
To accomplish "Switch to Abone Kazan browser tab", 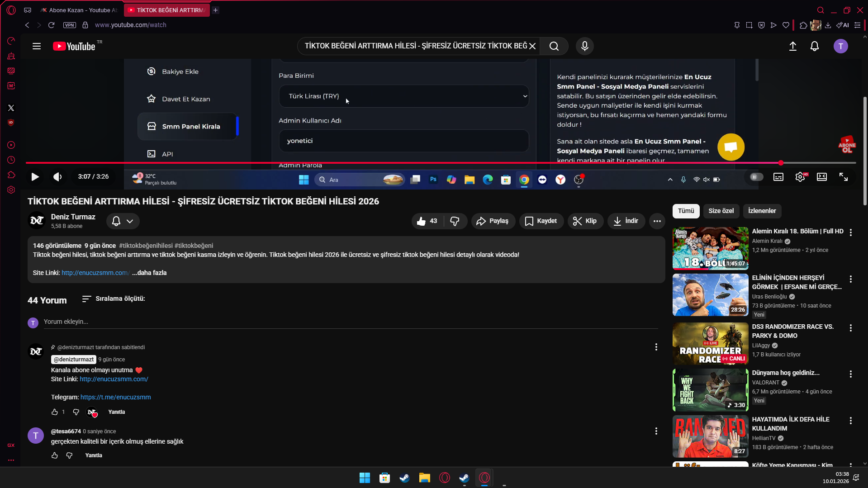I will (79, 10).
